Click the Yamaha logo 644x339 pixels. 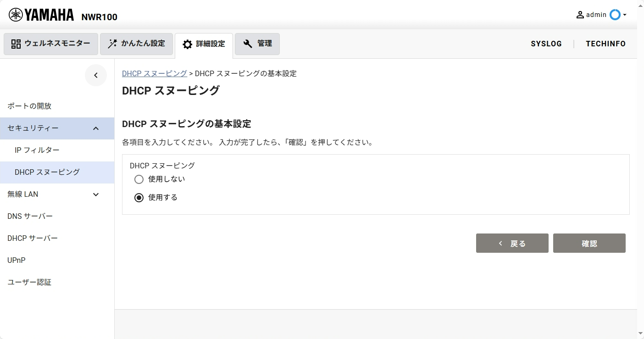pyautogui.click(x=41, y=15)
